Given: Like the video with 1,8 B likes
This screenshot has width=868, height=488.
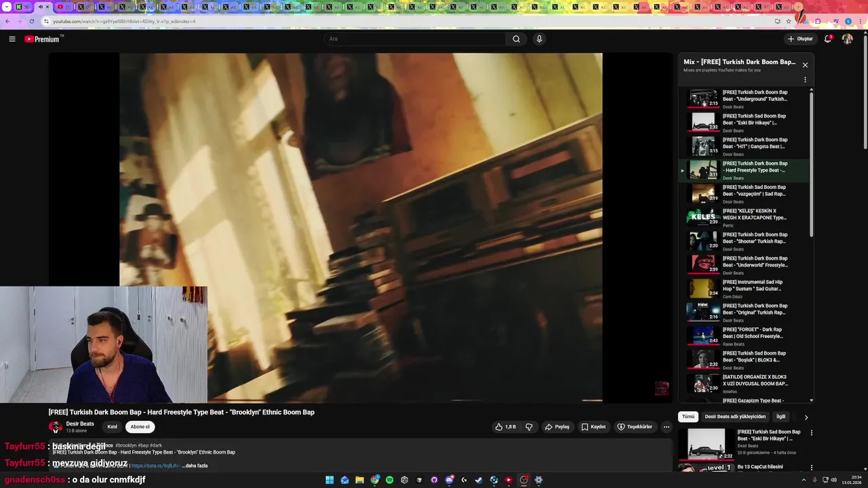Looking at the screenshot, I should click(x=506, y=427).
